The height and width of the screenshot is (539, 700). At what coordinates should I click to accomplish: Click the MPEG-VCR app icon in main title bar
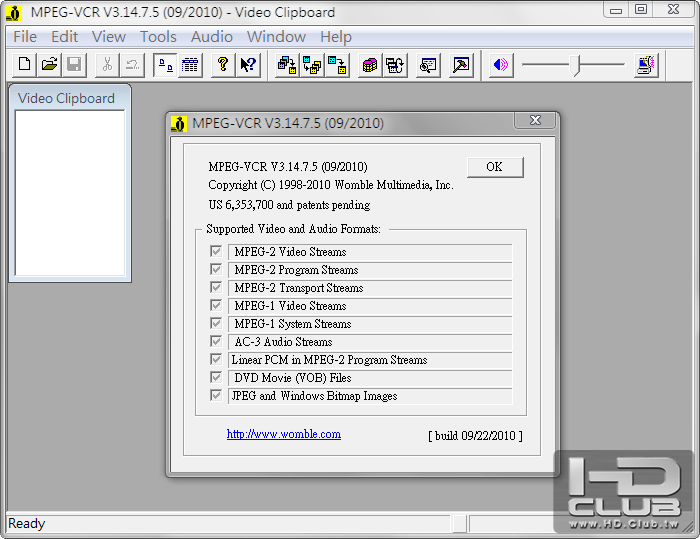point(14,13)
